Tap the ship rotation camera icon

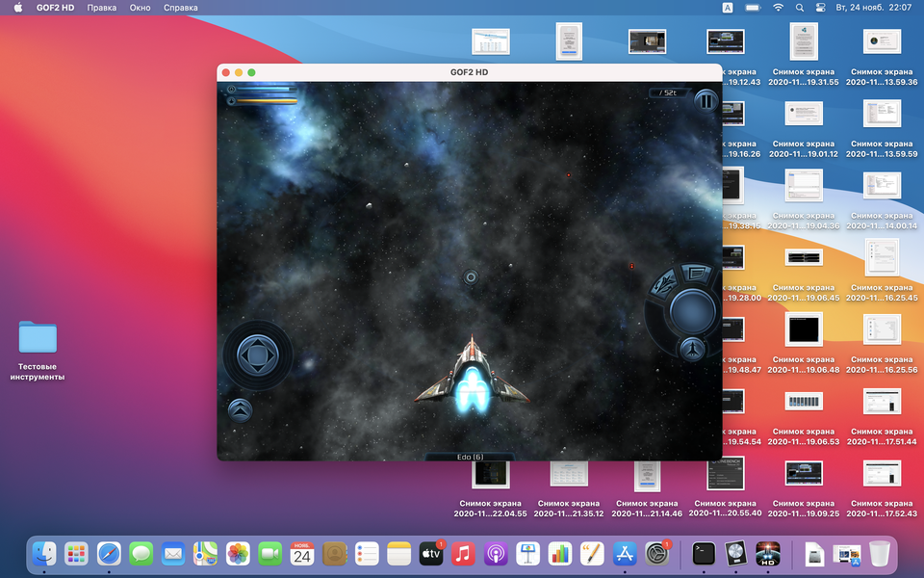(x=664, y=285)
